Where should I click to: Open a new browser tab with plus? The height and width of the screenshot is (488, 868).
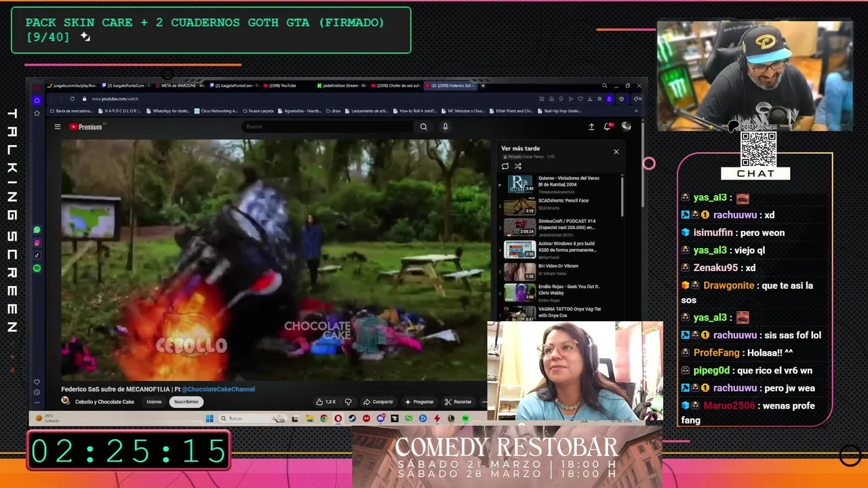point(483,86)
